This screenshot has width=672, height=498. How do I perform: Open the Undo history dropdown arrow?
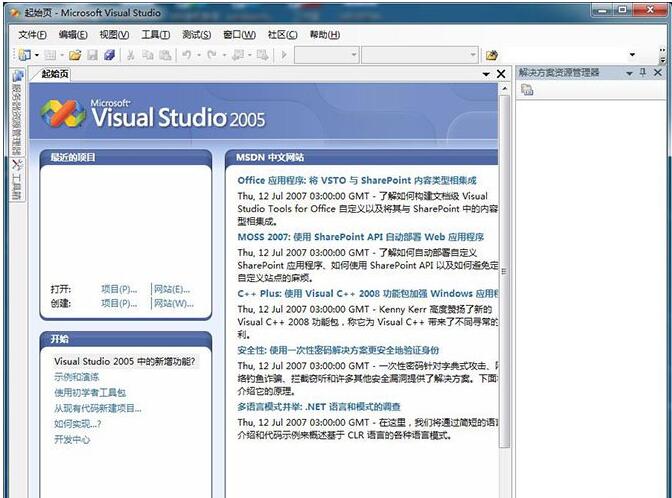tap(199, 55)
